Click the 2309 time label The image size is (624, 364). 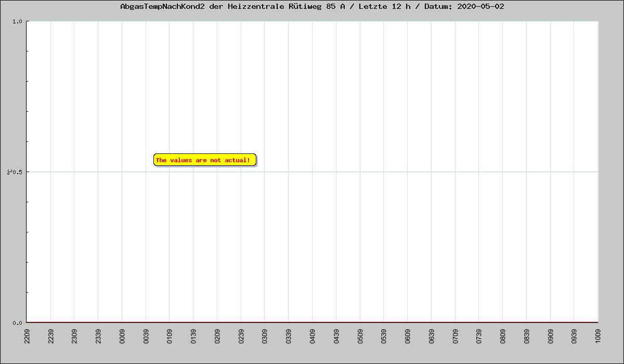tap(74, 336)
